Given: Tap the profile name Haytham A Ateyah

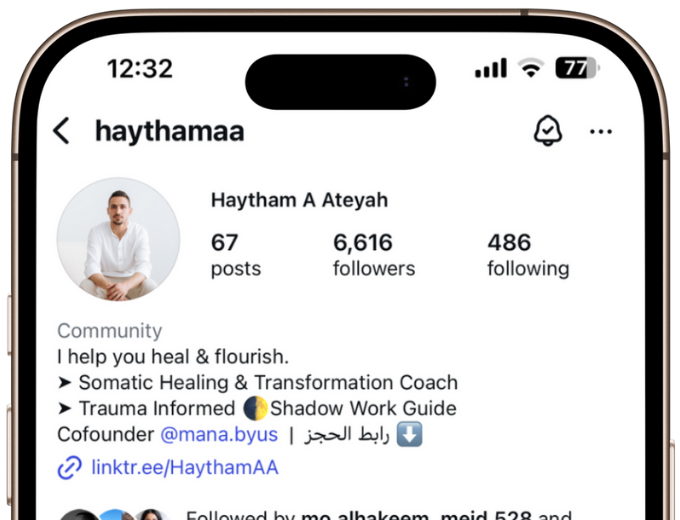Looking at the screenshot, I should (x=299, y=200).
